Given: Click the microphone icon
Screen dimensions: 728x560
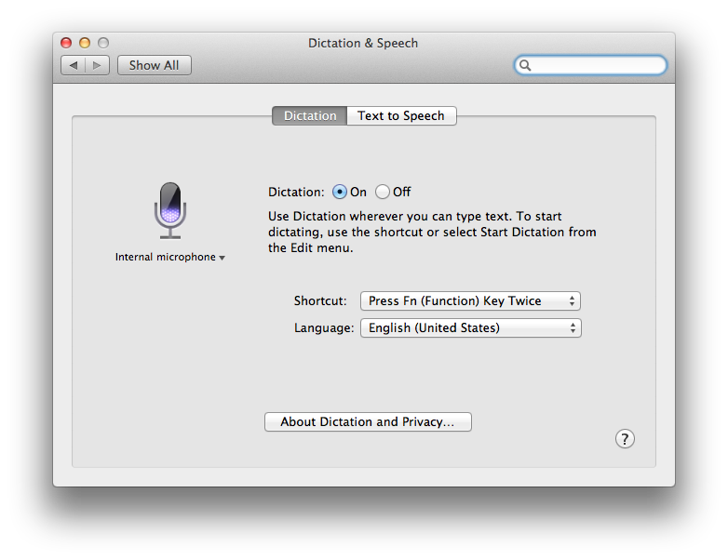Looking at the screenshot, I should pos(170,210).
